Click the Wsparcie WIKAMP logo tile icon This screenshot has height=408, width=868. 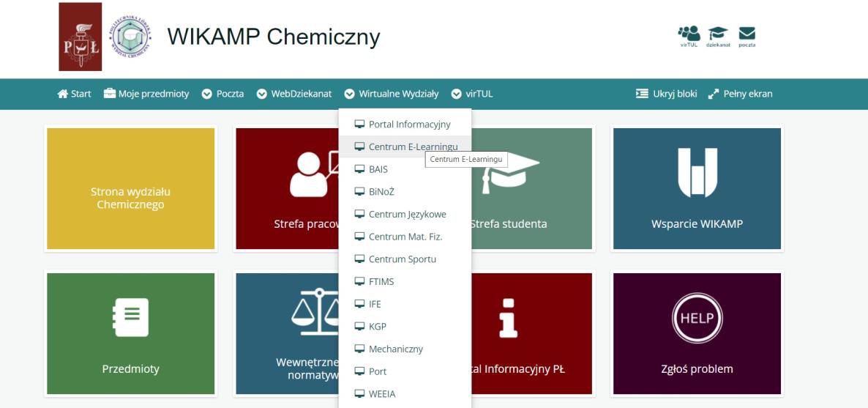(697, 173)
